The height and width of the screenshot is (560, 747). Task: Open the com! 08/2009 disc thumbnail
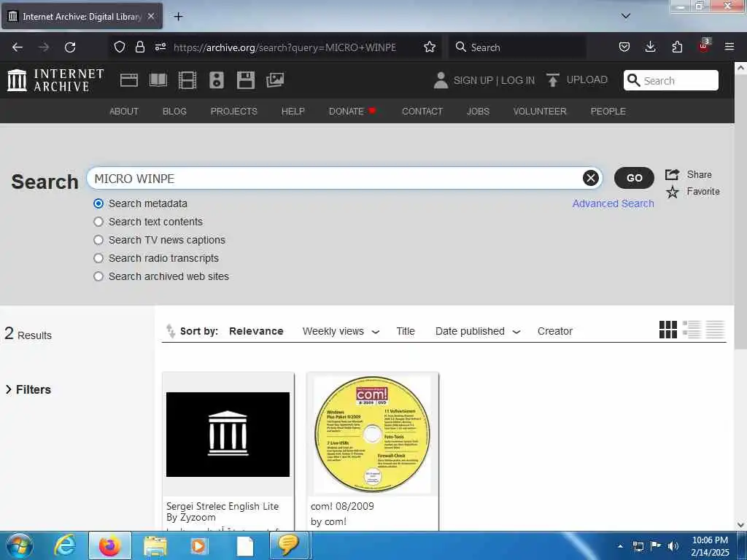coord(372,435)
